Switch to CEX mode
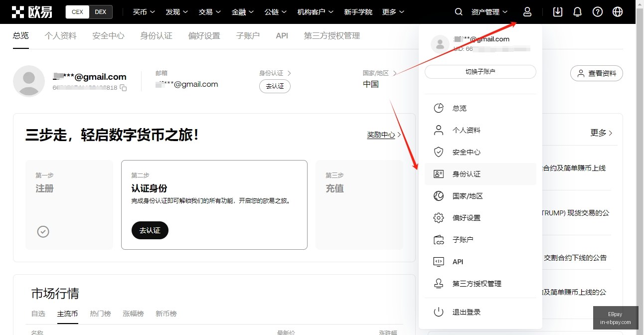Viewport: 644px width, 335px height. coord(77,12)
